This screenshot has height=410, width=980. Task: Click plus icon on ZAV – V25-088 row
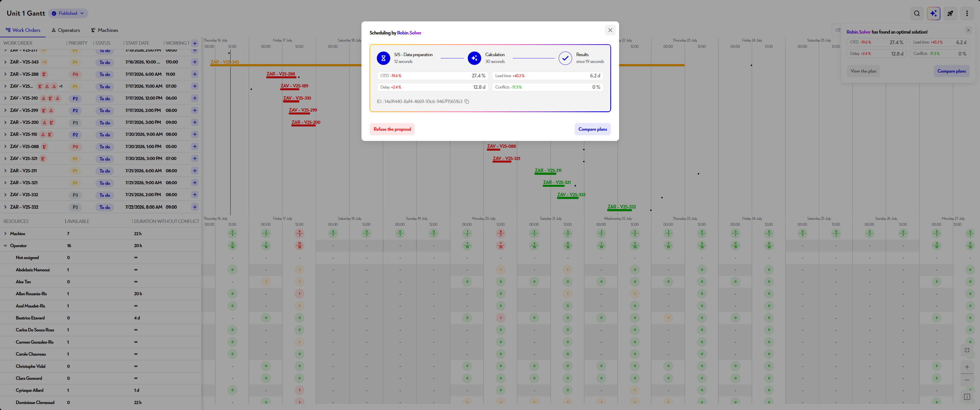tap(195, 146)
